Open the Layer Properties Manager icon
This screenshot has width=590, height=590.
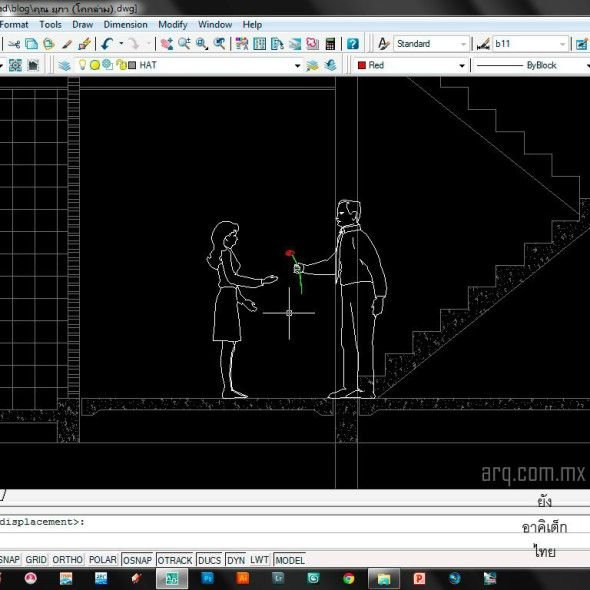(x=64, y=65)
